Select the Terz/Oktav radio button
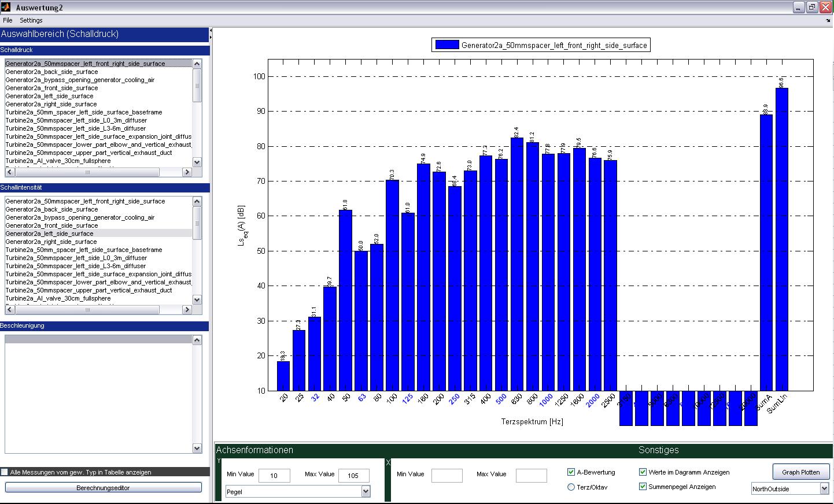 pos(571,487)
